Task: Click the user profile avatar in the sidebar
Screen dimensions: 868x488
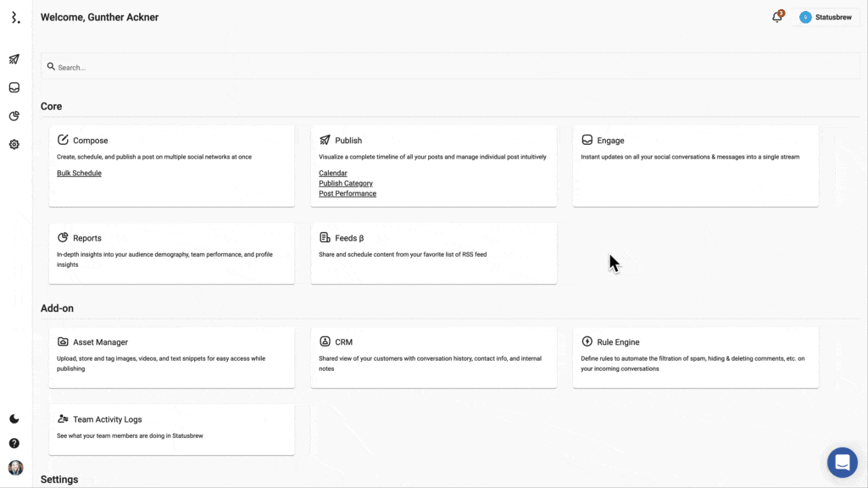Action: [x=15, y=468]
